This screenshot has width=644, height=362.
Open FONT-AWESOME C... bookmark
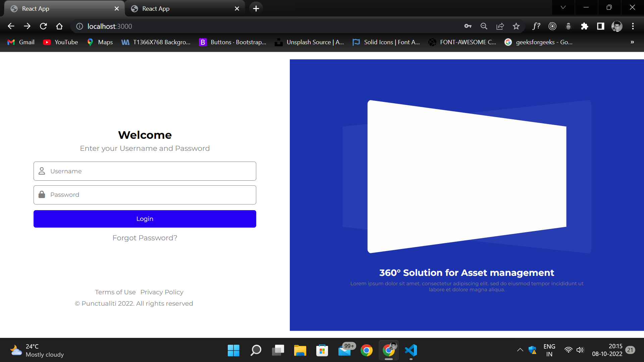click(x=463, y=42)
